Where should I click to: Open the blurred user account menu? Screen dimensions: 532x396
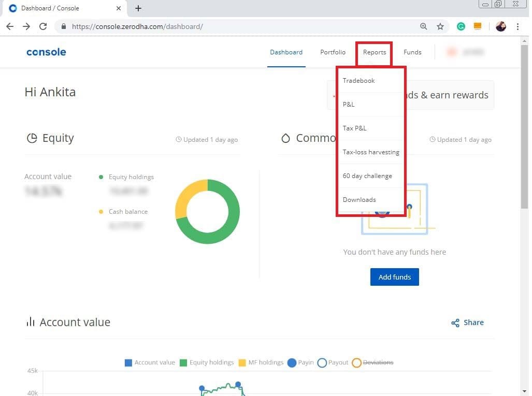pyautogui.click(x=466, y=52)
